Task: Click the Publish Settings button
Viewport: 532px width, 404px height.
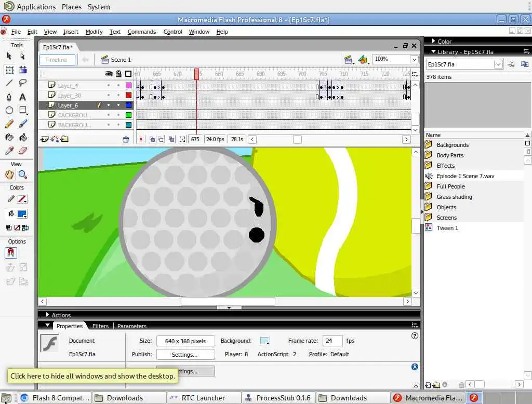Action: (x=185, y=355)
